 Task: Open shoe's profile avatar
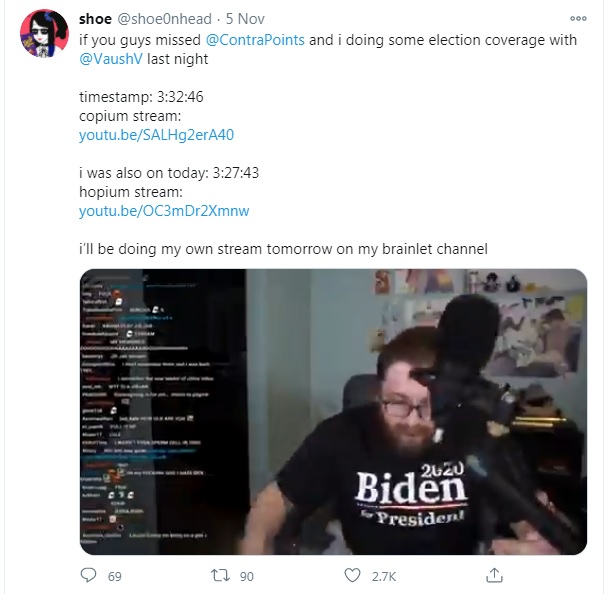point(44,33)
